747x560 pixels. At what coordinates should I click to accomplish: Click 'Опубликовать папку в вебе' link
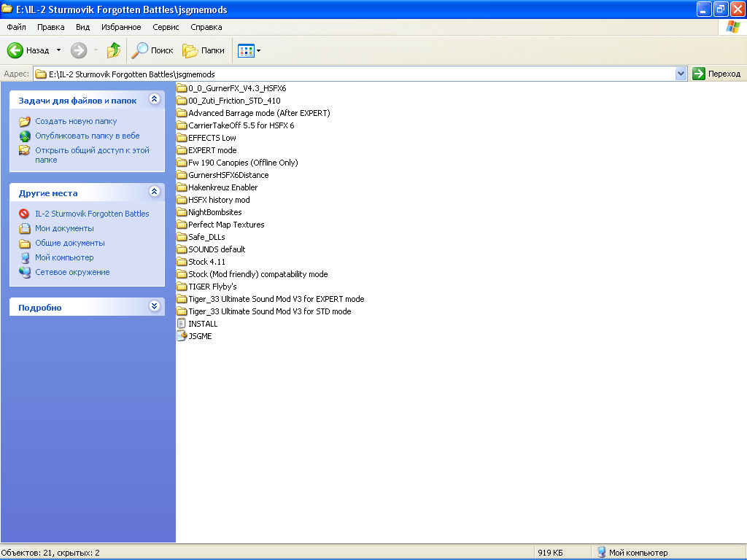coord(88,136)
